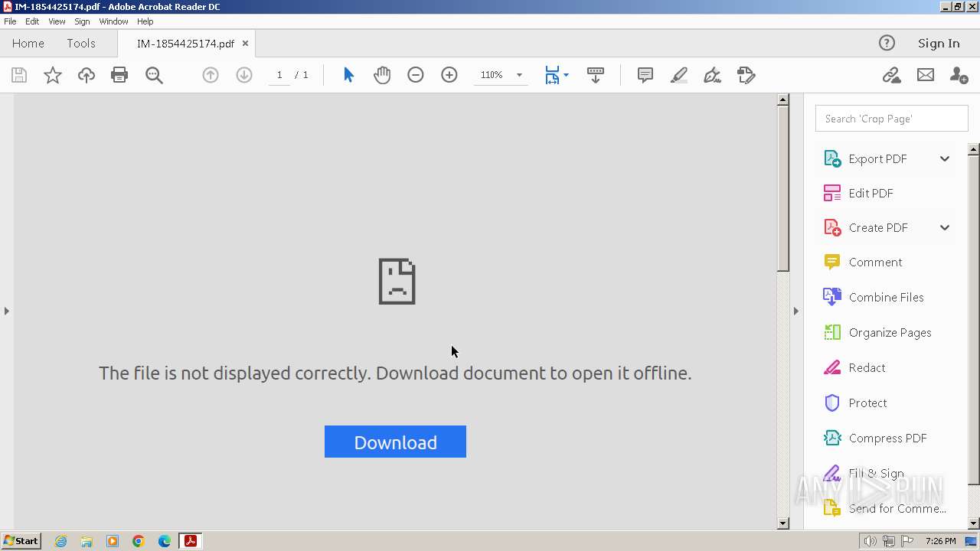Select the IM-1854425174.pdf document tab
Viewport: 980px width, 551px height.
(185, 44)
